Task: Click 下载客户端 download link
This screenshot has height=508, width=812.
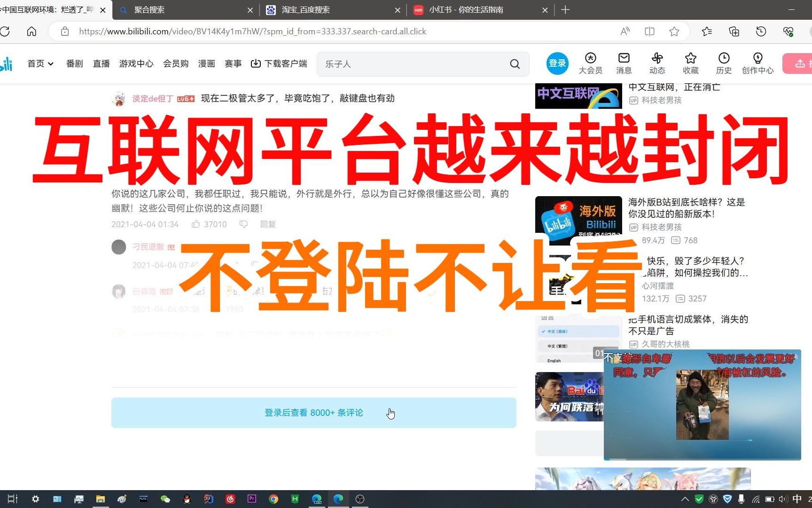Action: pos(279,63)
